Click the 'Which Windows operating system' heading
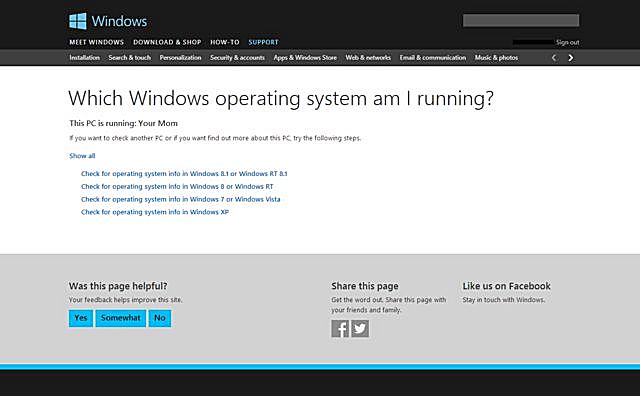640x396 pixels. (281, 98)
